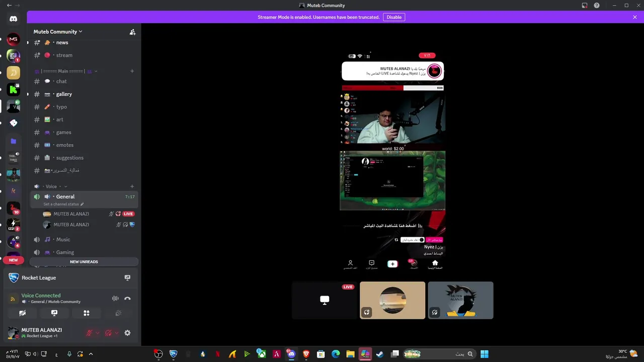The height and width of the screenshot is (362, 644).
Task: Create channel in Main category
Action: point(132,71)
